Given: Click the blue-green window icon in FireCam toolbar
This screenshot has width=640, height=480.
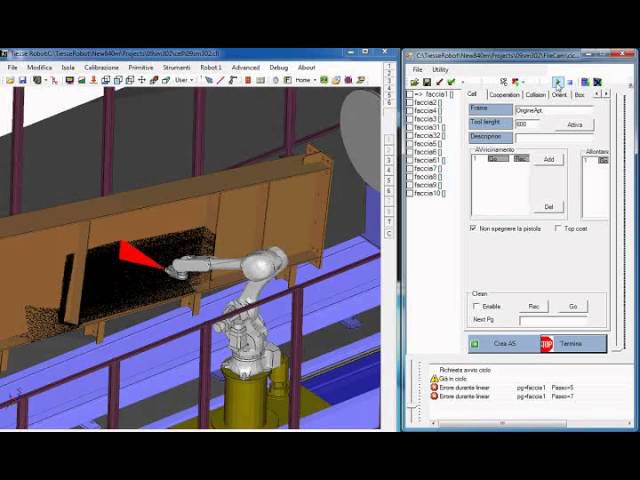Looking at the screenshot, I should pos(585,82).
